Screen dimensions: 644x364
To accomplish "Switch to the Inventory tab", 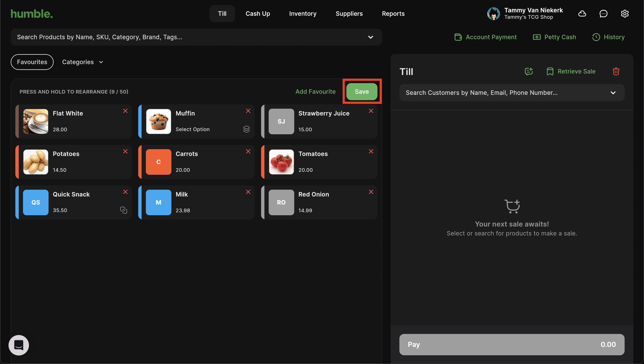I will click(x=302, y=13).
